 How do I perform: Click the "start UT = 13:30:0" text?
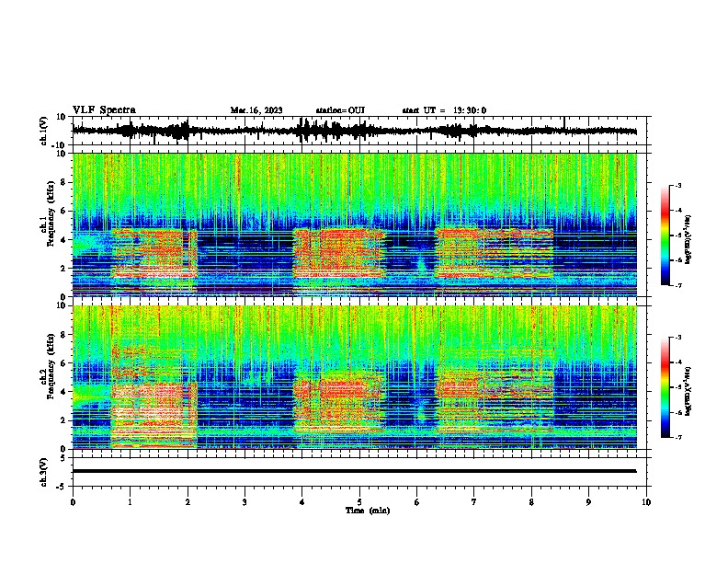coord(444,110)
